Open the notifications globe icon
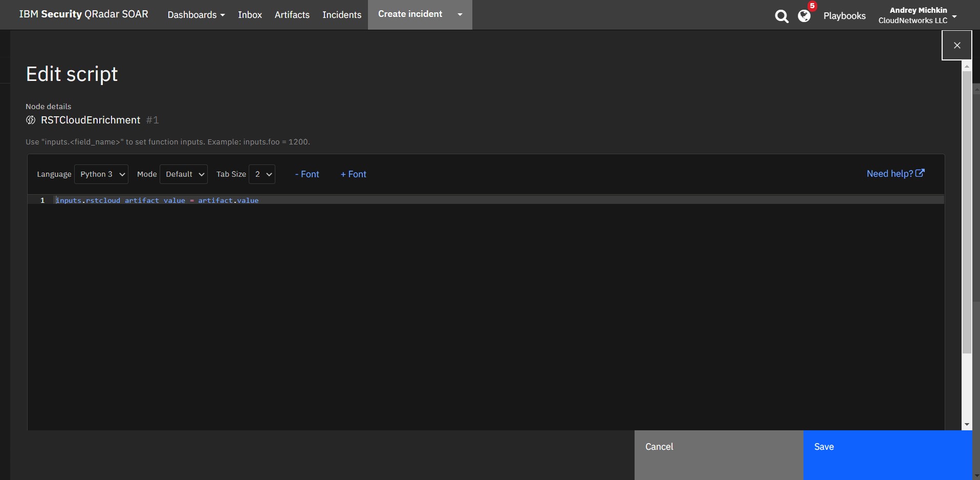Screen dimensions: 980x480 (804, 16)
